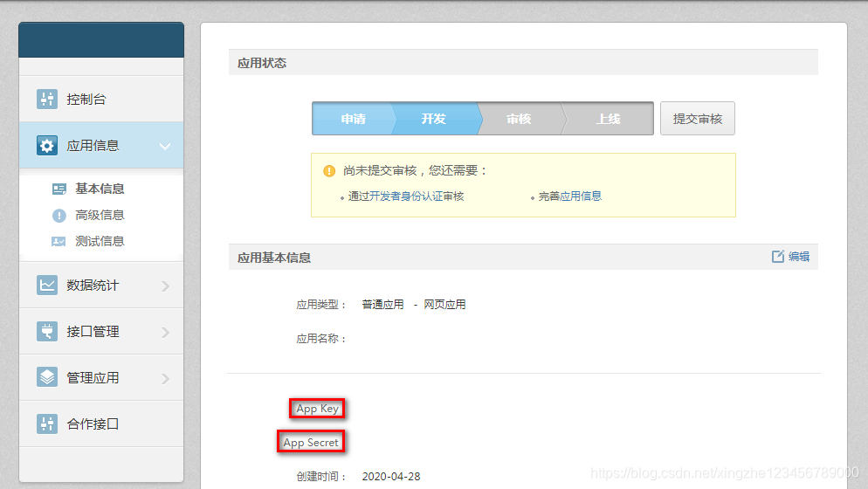This screenshot has height=489, width=868.
Task: Click the 普通应用 type text
Action: tap(382, 305)
